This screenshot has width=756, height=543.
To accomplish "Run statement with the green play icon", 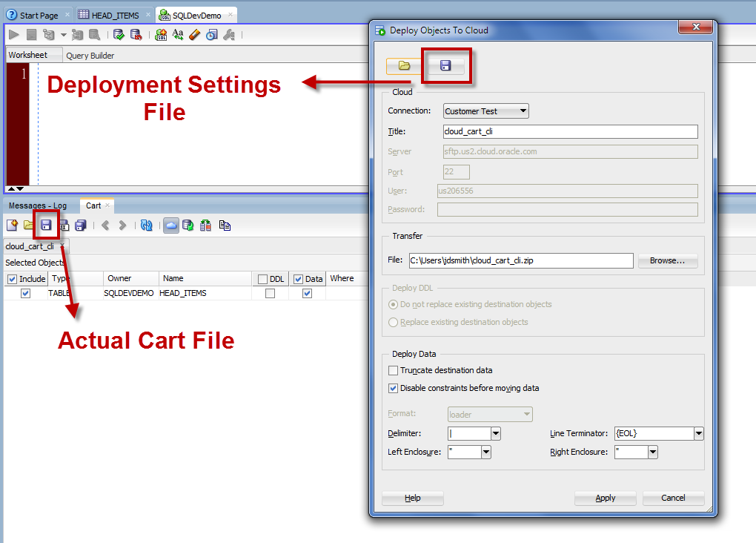I will (x=14, y=35).
